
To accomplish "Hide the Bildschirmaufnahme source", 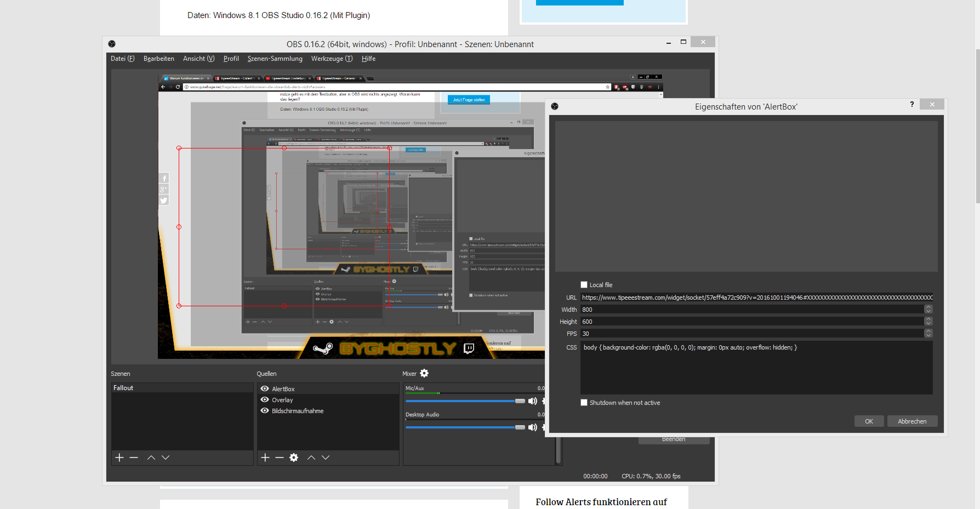I will pyautogui.click(x=265, y=410).
